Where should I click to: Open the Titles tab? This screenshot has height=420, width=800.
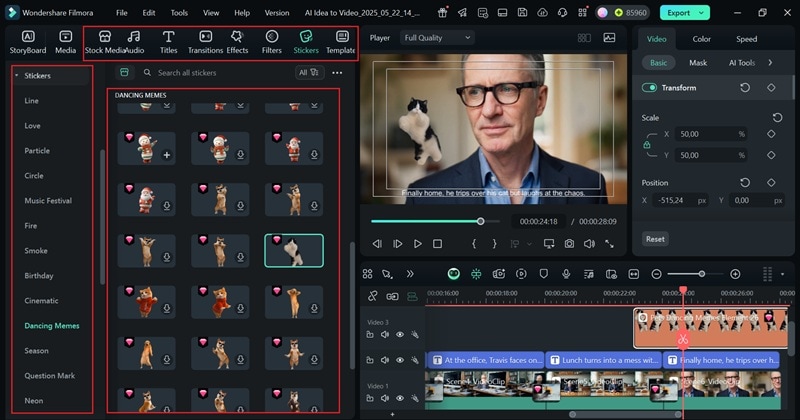pyautogui.click(x=168, y=42)
